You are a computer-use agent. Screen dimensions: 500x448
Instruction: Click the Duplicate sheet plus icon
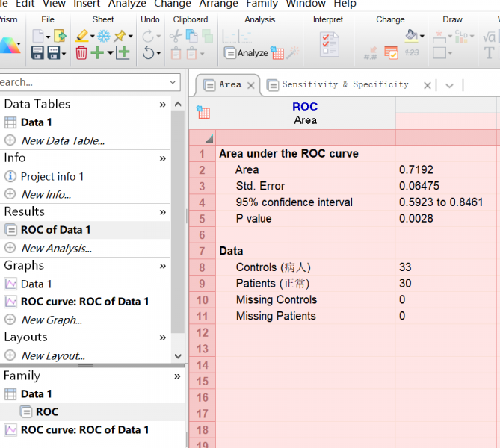point(123,52)
